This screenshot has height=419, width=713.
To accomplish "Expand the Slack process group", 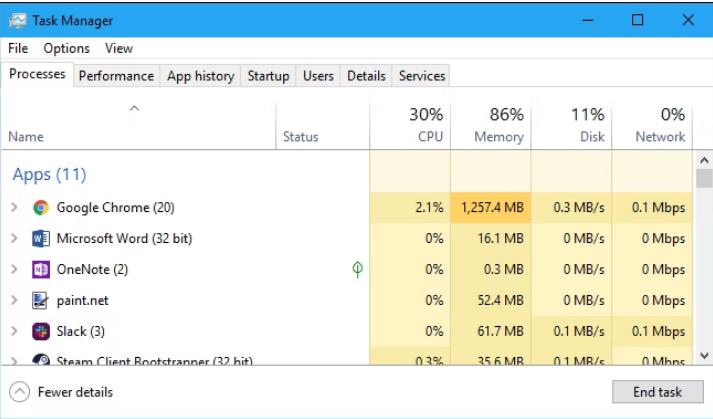I will coord(14,331).
